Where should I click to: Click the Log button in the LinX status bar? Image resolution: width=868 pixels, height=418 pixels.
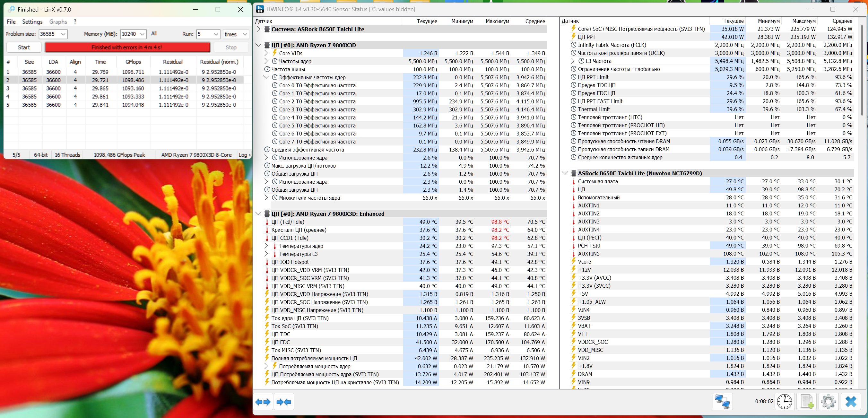pyautogui.click(x=244, y=155)
